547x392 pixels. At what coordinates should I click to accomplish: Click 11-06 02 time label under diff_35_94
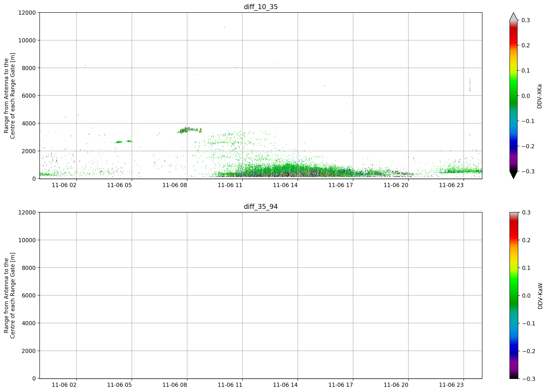pos(64,385)
